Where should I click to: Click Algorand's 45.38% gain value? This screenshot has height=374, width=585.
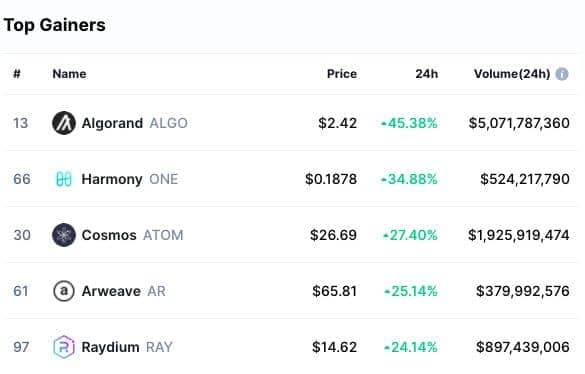409,123
